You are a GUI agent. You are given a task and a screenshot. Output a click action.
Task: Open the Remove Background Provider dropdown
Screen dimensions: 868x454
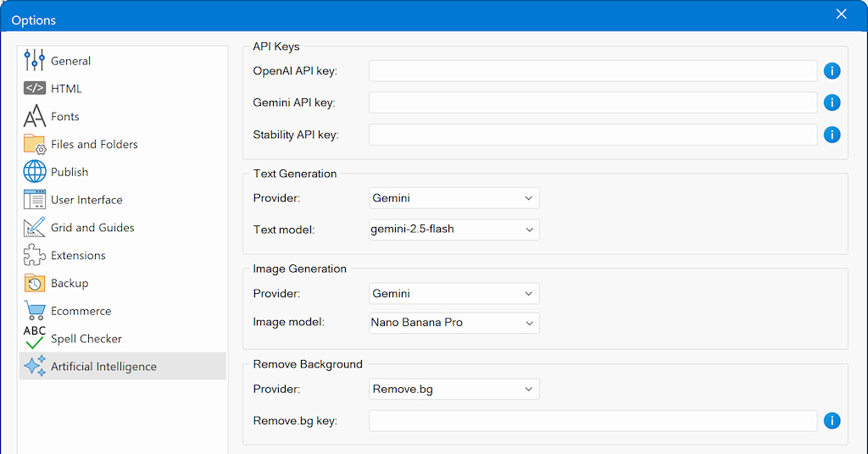tap(454, 390)
